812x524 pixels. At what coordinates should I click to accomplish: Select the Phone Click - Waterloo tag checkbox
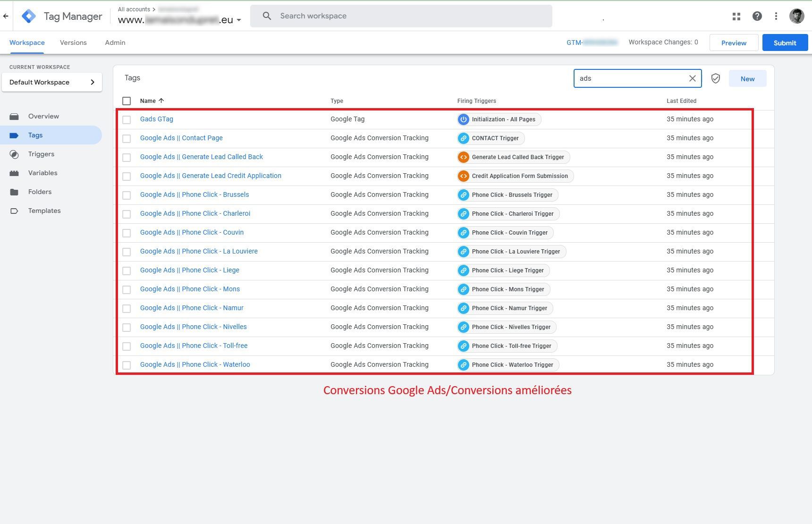tap(127, 365)
